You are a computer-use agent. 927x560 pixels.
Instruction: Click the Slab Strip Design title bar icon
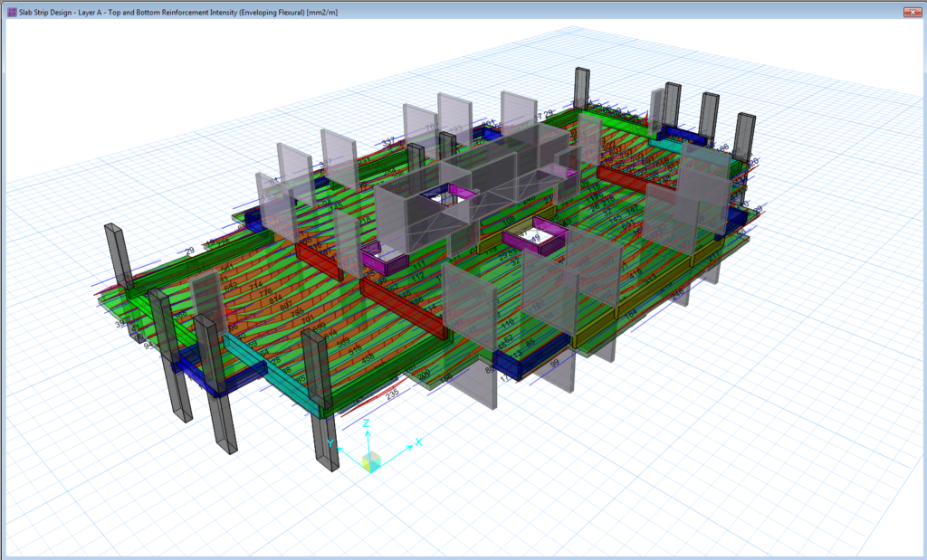tap(12, 9)
